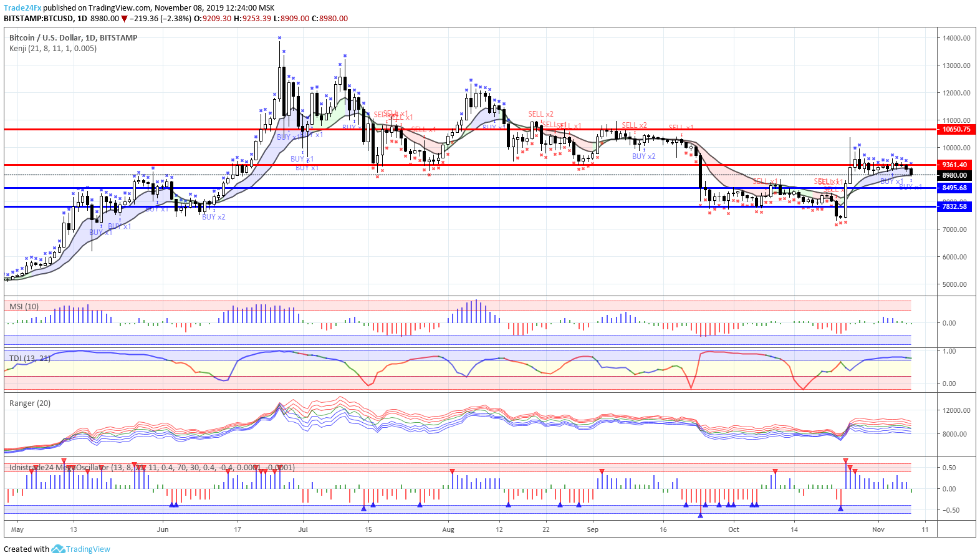This screenshot has width=980, height=560.
Task: Select the Ranger (20) indicator label
Action: (x=30, y=403)
